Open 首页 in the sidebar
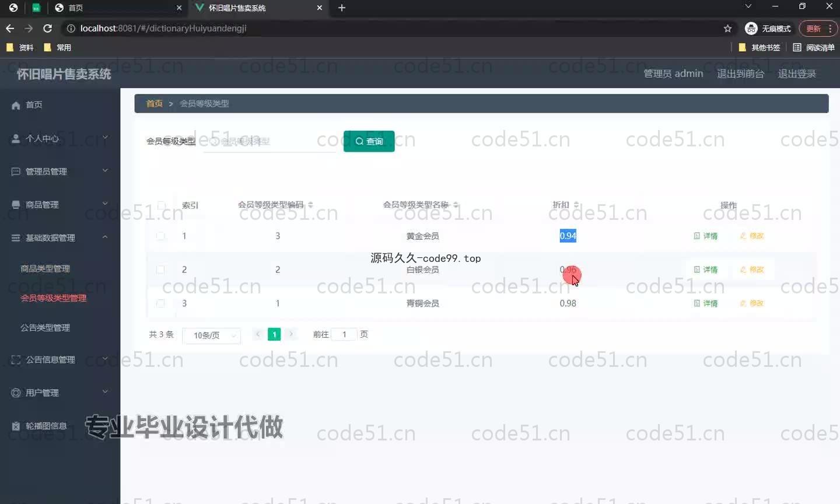840x504 pixels. [x=34, y=105]
